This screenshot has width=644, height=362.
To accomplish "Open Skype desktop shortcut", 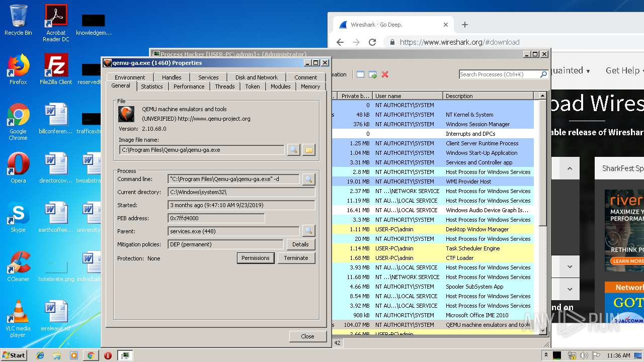I will click(18, 217).
